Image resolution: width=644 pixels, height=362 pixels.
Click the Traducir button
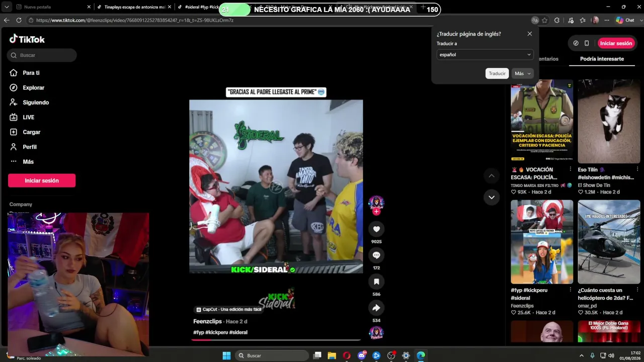pos(497,73)
